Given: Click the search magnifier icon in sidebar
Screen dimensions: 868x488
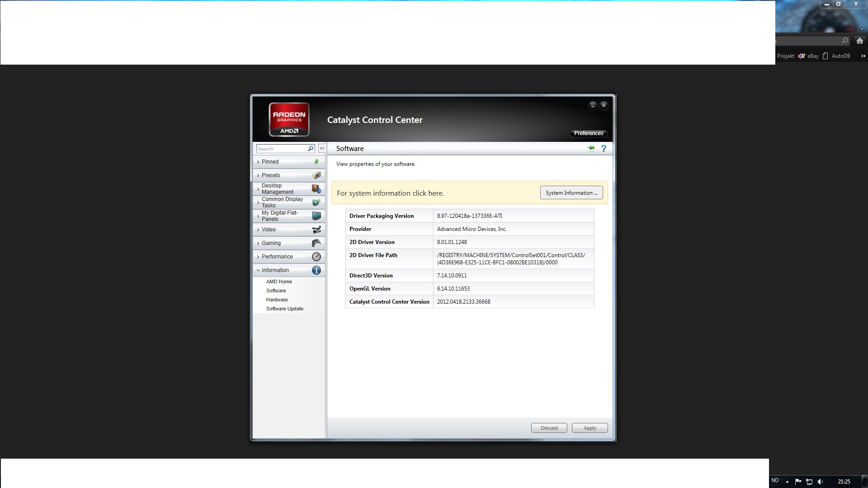Looking at the screenshot, I should (311, 149).
